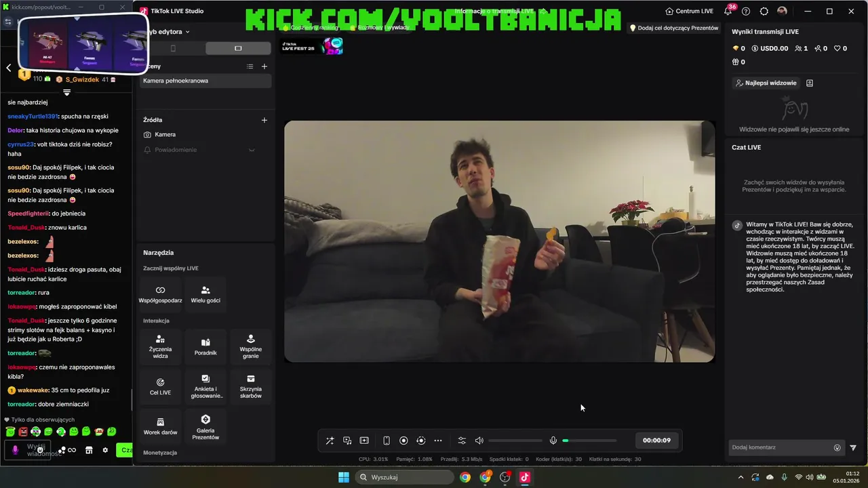Switch to landscape layout mode
The width and height of the screenshot is (868, 488).
point(238,48)
